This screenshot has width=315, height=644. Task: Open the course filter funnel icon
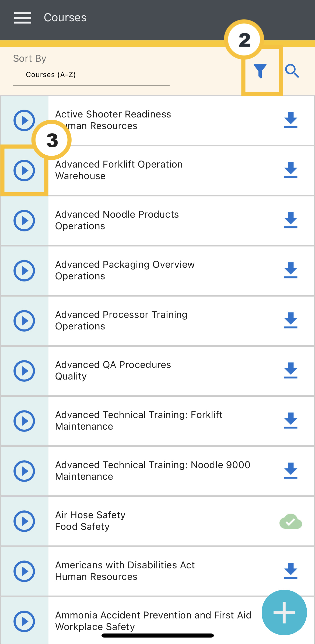260,71
